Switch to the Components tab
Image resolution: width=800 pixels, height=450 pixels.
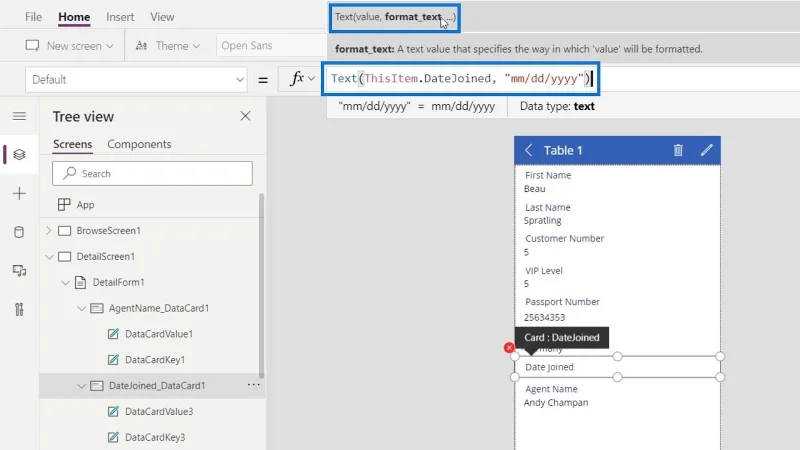(x=139, y=144)
